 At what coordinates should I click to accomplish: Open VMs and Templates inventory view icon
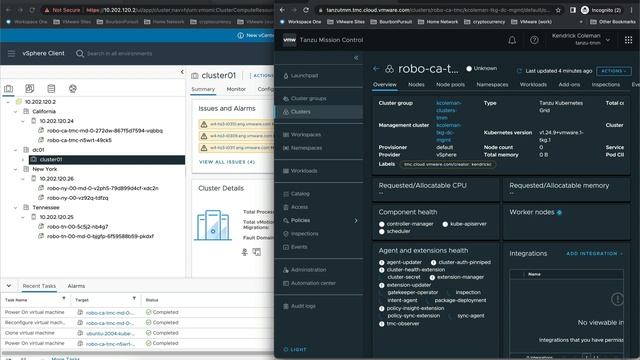pyautogui.click(x=30, y=89)
